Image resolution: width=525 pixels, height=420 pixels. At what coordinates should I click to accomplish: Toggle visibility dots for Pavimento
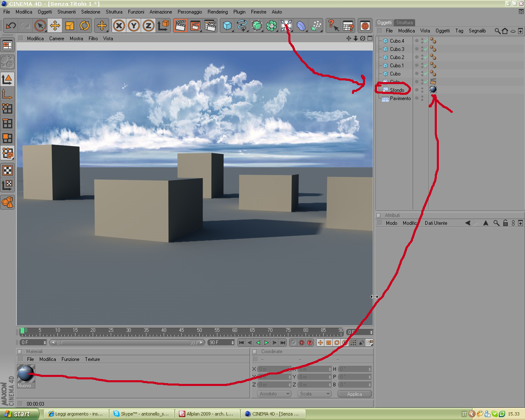click(422, 98)
